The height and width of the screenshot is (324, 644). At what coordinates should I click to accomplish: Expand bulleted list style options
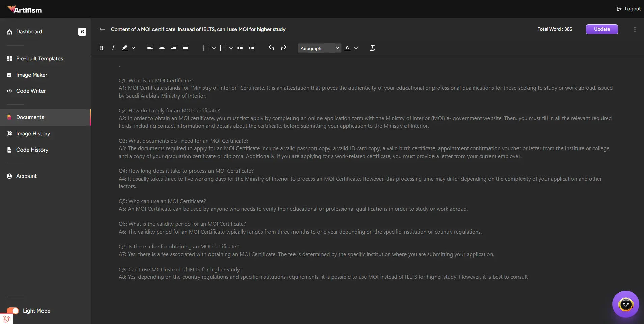click(x=214, y=48)
